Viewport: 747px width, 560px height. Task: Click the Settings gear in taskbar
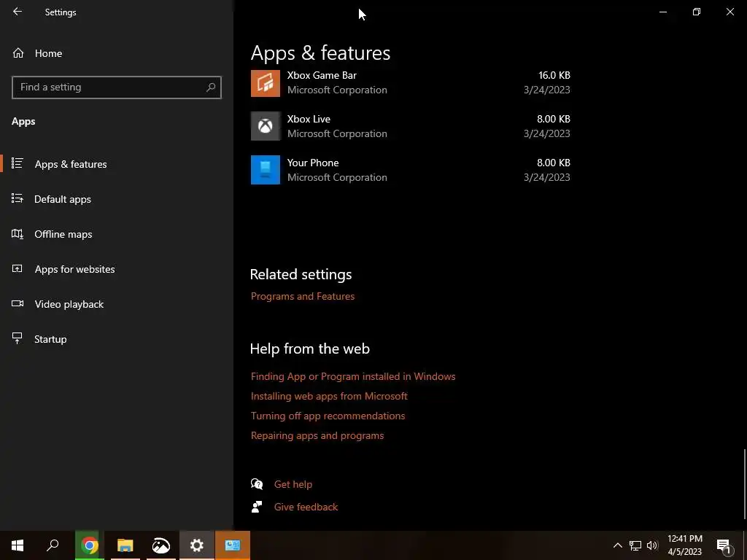(197, 545)
